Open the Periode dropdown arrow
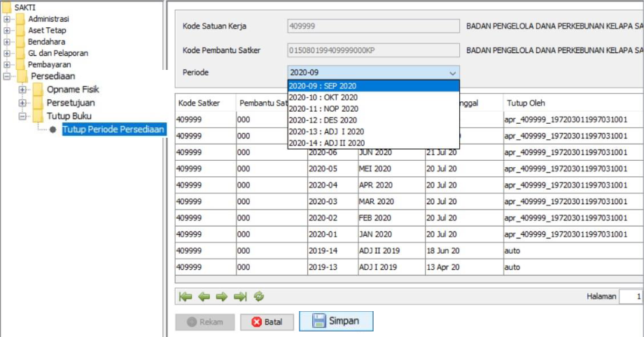The width and height of the screenshot is (644, 337). 453,73
